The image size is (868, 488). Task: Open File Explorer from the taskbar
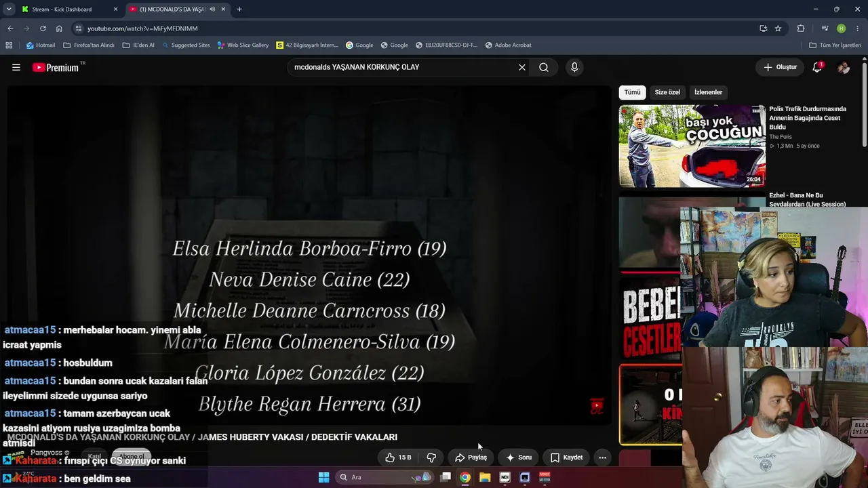click(x=485, y=477)
